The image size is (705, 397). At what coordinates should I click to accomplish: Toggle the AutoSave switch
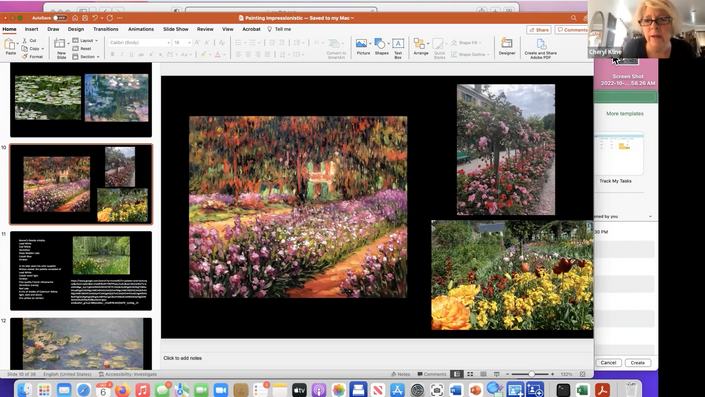[60, 18]
